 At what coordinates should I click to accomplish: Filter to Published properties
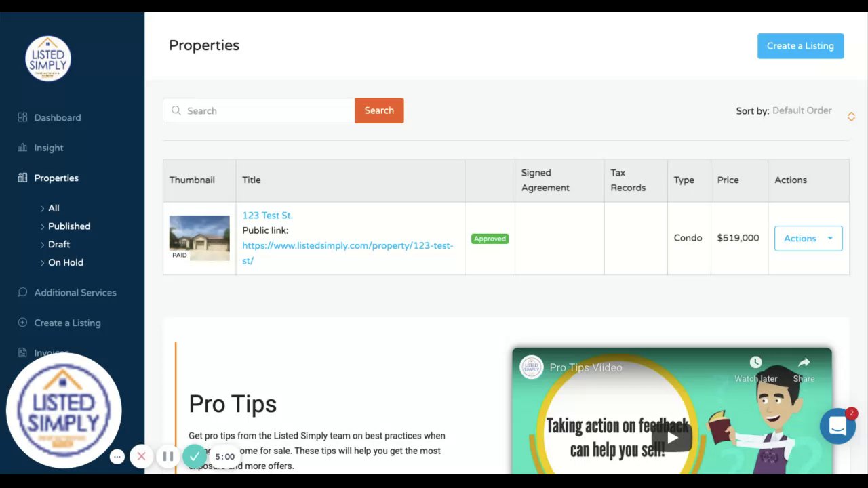69,226
